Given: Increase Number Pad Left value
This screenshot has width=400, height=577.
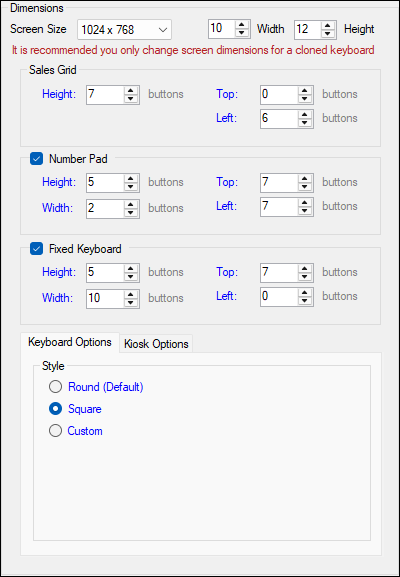Looking at the screenshot, I should click(x=304, y=202).
